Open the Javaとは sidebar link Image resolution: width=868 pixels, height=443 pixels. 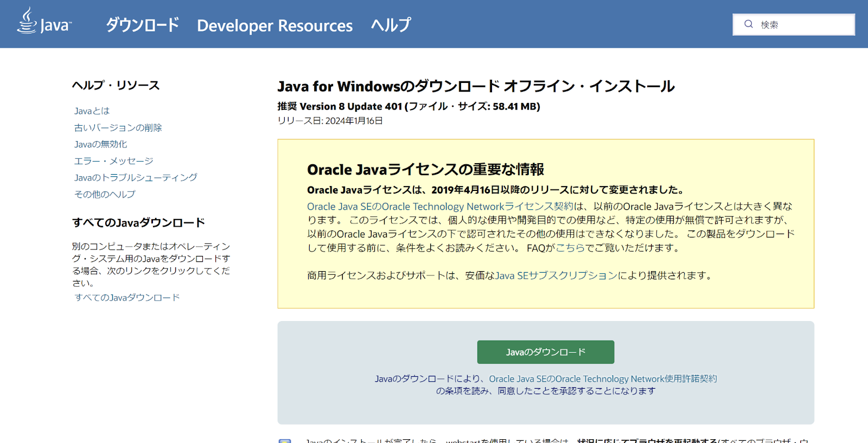[x=92, y=111]
